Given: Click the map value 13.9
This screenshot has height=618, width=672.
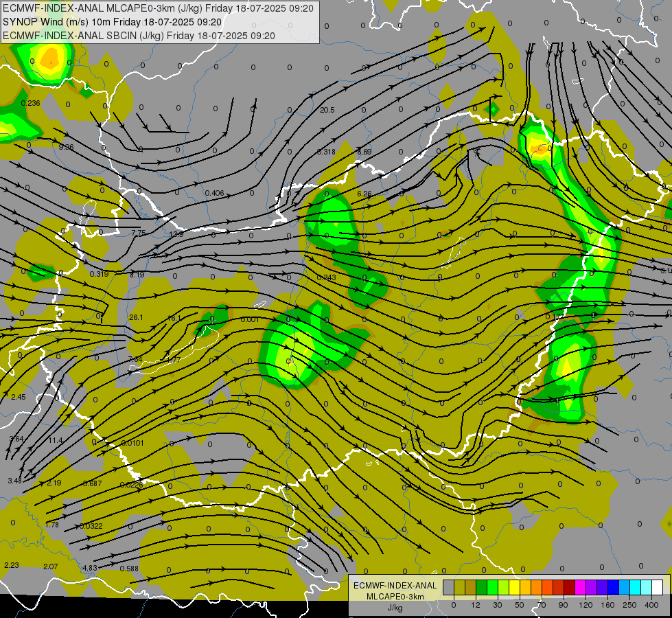Looking at the screenshot, I should click(x=176, y=235).
